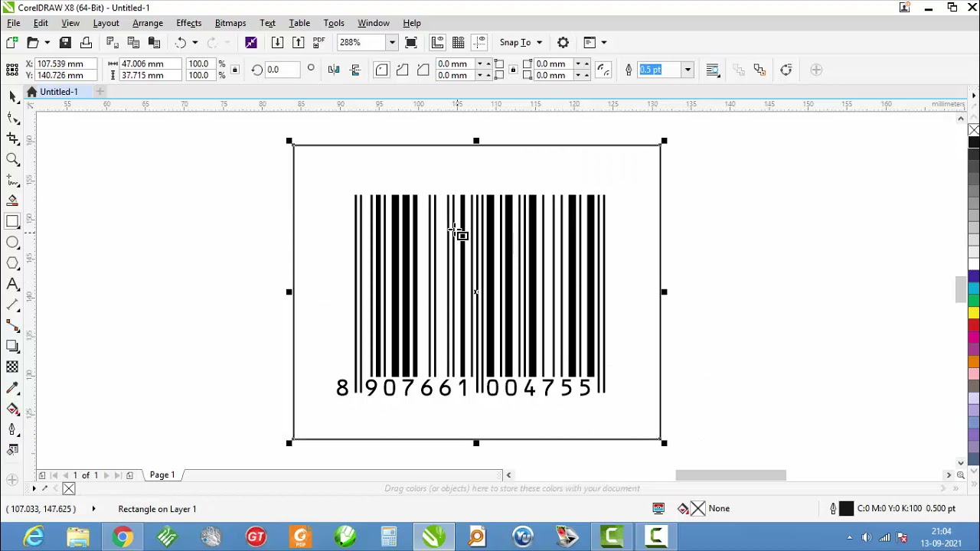980x551 pixels.
Task: Click the rotation angle input field
Action: [284, 70]
